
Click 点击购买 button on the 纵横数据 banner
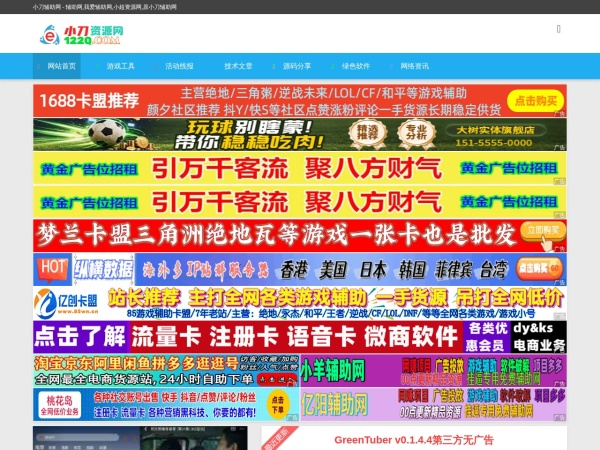pos(539,269)
